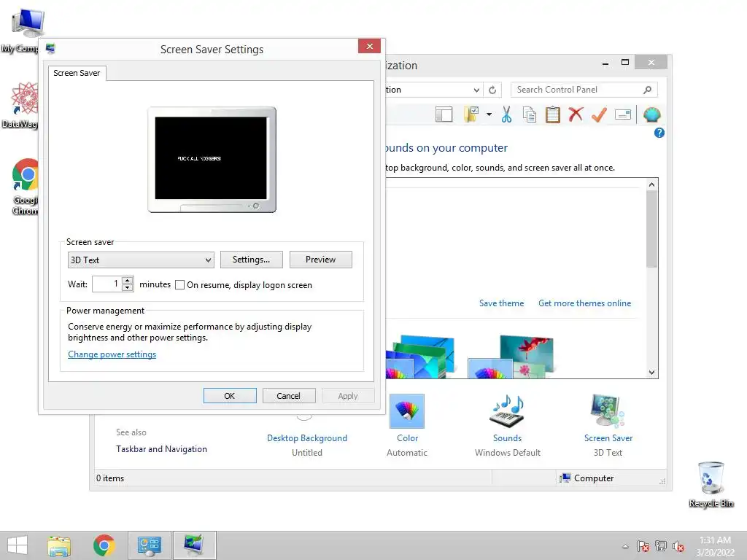The height and width of the screenshot is (560, 747).
Task: Open Change power settings link
Action: 112,354
